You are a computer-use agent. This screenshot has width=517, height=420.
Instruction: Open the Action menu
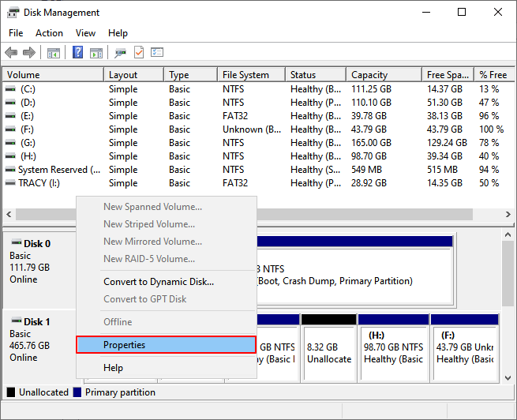click(x=49, y=33)
